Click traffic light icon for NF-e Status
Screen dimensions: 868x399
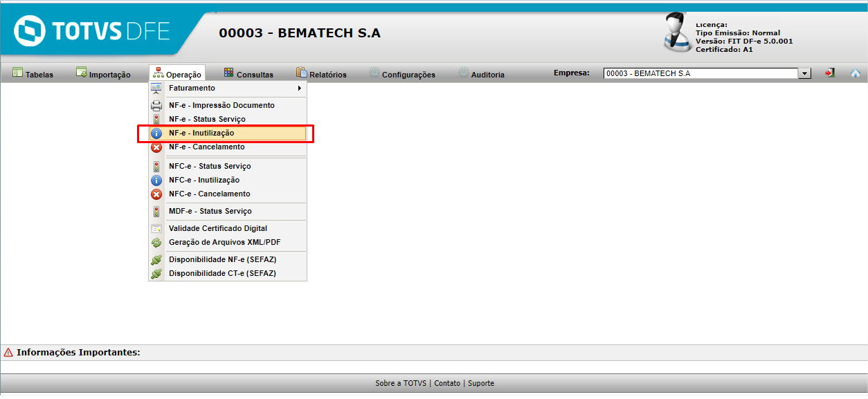coord(156,120)
